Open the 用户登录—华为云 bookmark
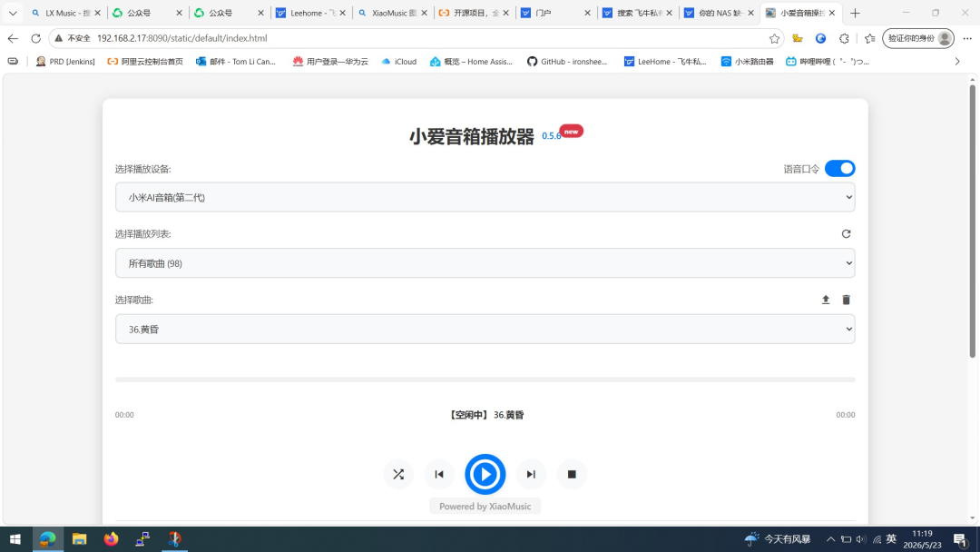980x552 pixels. pyautogui.click(x=330, y=61)
